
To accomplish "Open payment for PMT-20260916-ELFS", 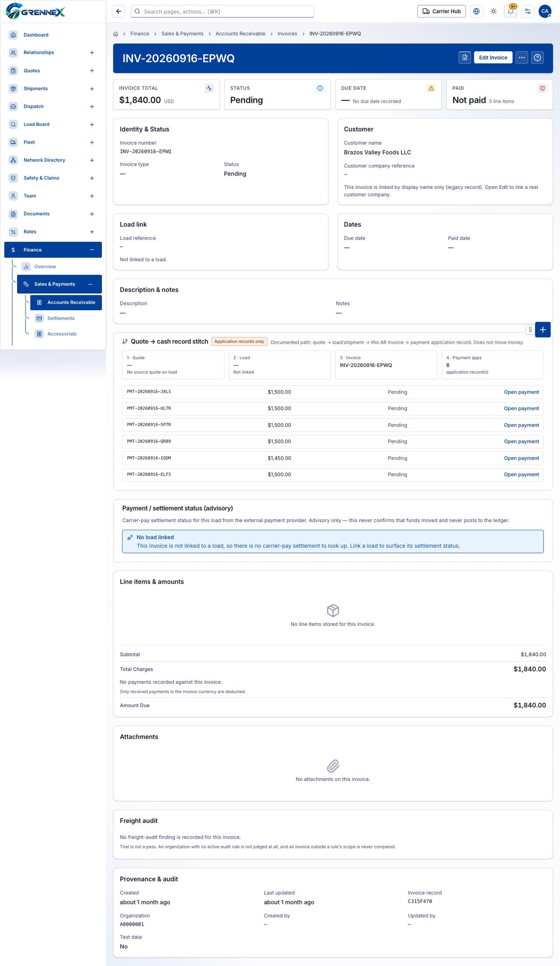I will click(x=521, y=474).
